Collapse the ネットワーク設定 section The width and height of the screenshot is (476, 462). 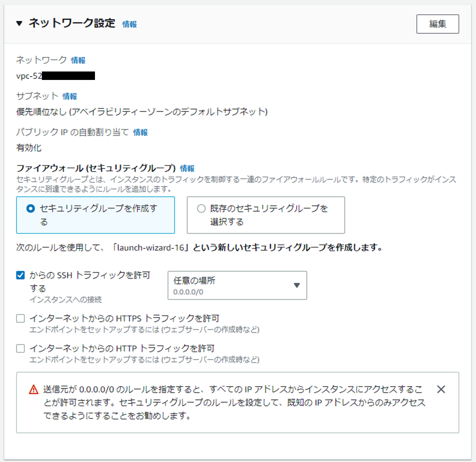click(19, 23)
